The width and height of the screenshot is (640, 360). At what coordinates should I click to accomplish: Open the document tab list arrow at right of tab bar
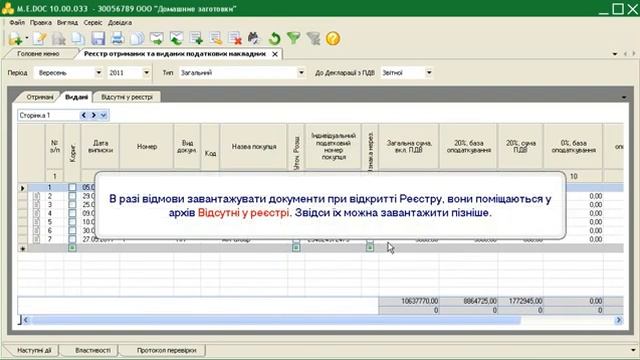(615, 54)
